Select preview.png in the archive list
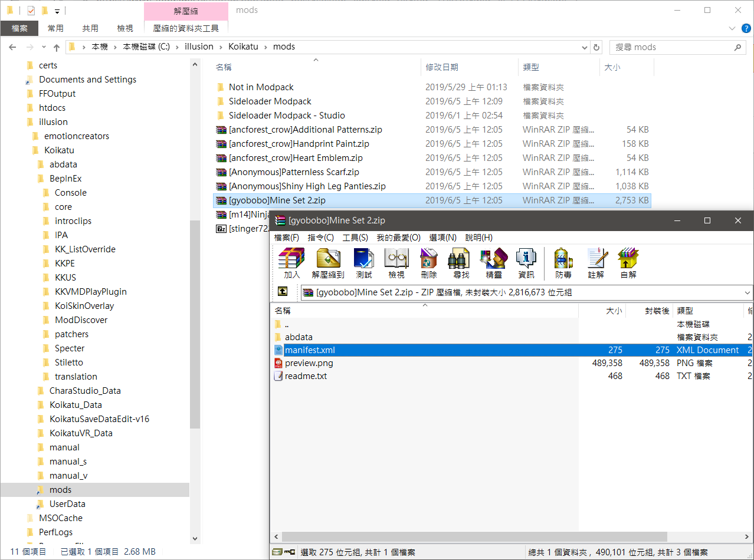 click(x=309, y=363)
